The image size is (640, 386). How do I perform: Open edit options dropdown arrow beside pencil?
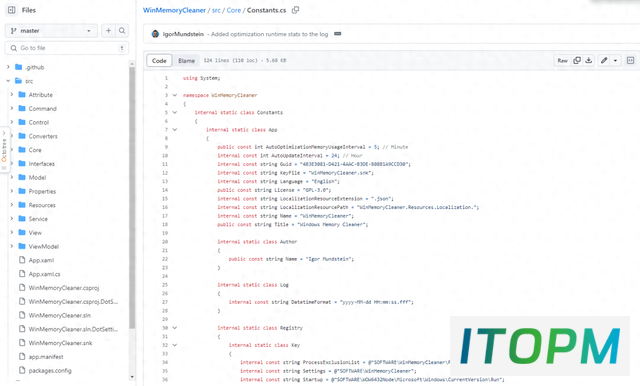(616, 60)
